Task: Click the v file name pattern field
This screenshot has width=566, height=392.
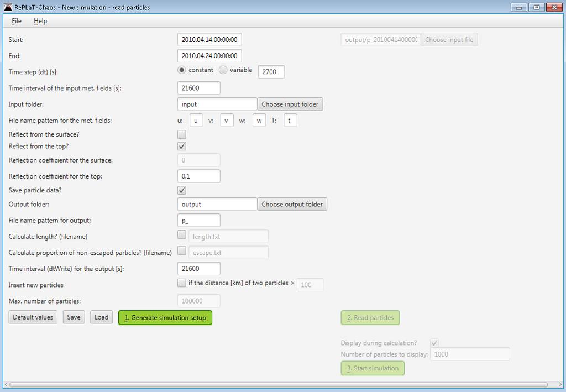Action: point(227,121)
